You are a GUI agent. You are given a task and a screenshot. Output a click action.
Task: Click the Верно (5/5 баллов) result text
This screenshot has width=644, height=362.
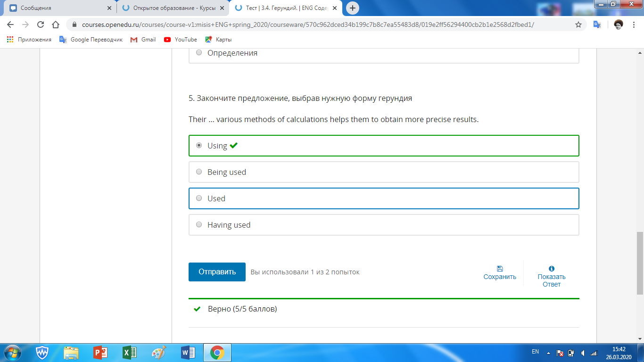(x=242, y=309)
